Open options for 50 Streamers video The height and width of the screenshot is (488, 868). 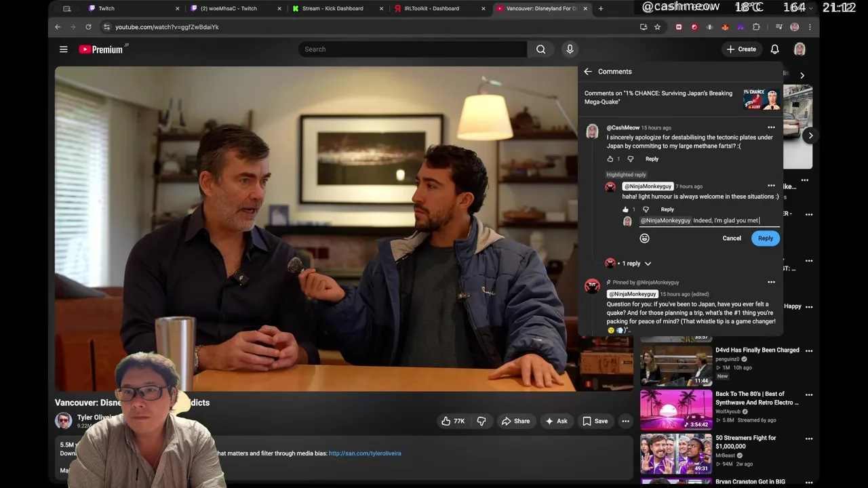click(809, 439)
